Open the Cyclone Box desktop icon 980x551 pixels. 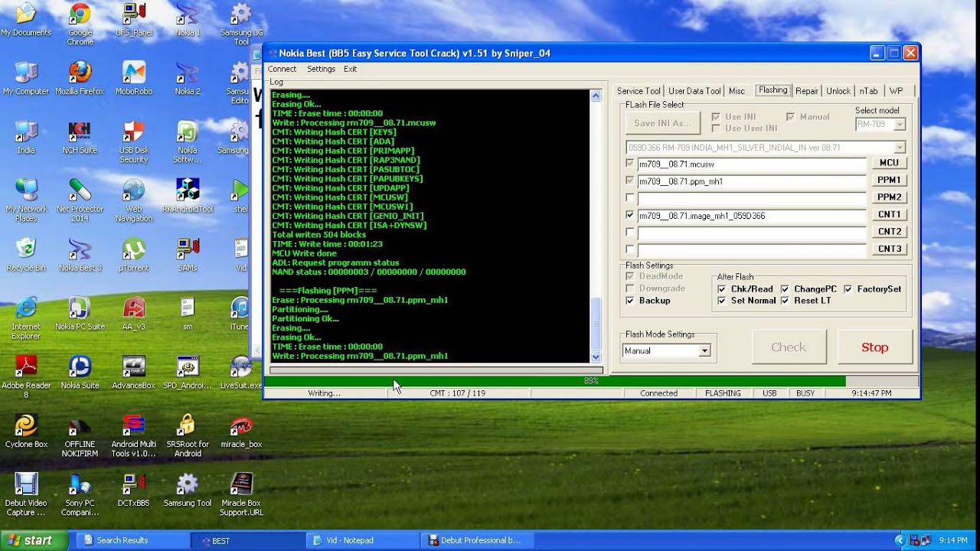(x=26, y=431)
